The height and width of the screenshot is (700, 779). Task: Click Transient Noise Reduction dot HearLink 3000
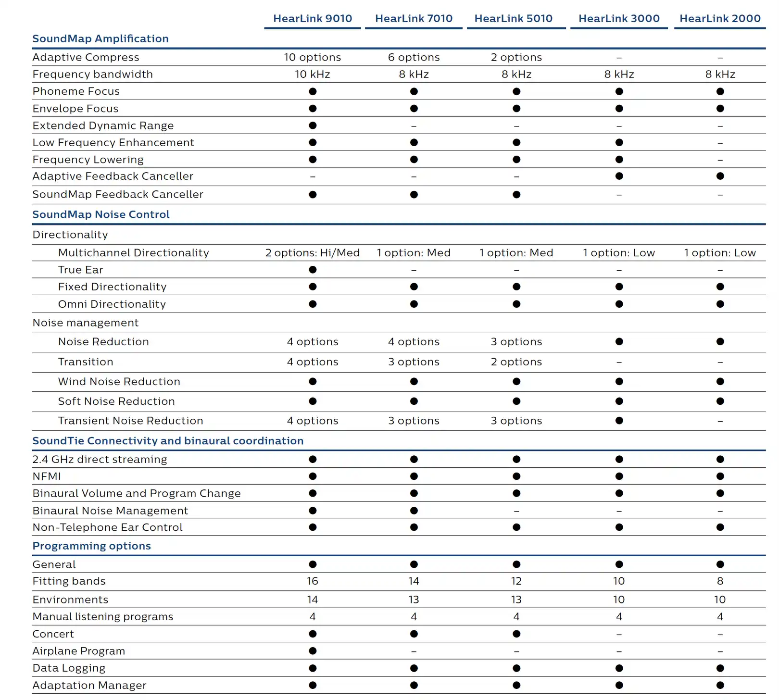coord(619,421)
